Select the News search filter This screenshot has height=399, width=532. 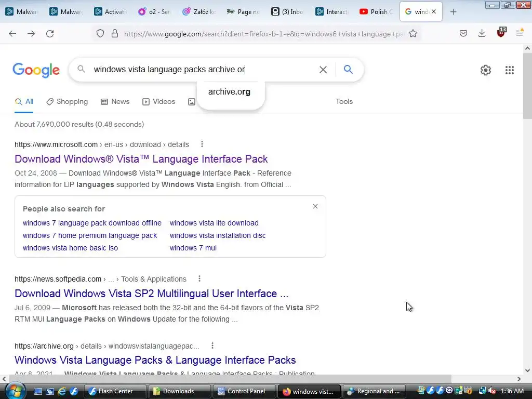[x=115, y=101]
